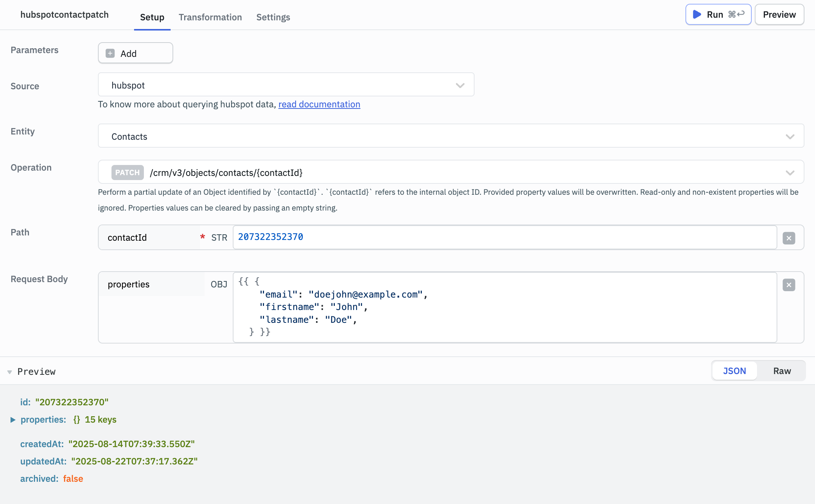Image resolution: width=815 pixels, height=504 pixels.
Task: Click the plus icon to add a Parameter
Action: point(110,53)
